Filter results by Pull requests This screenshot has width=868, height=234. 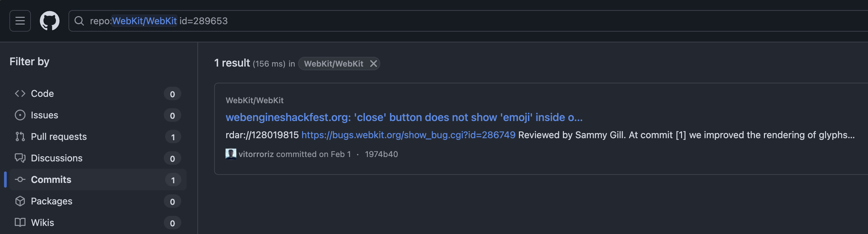click(98, 136)
